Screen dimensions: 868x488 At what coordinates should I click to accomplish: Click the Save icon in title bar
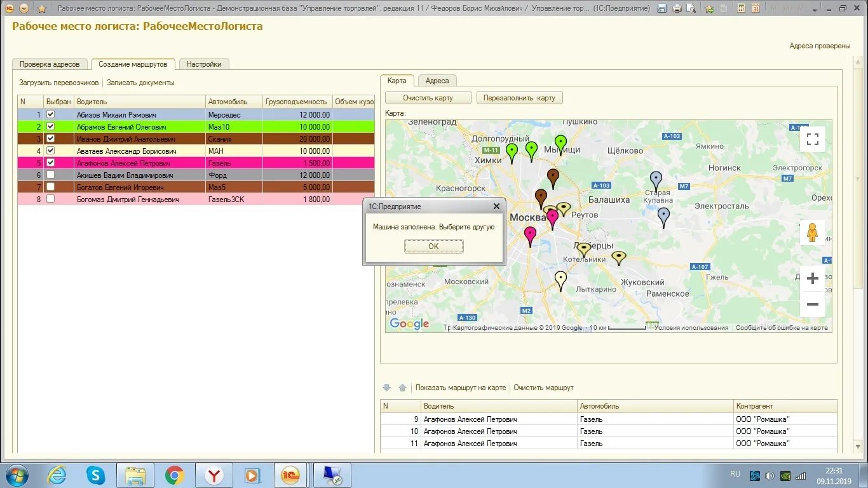[x=661, y=8]
